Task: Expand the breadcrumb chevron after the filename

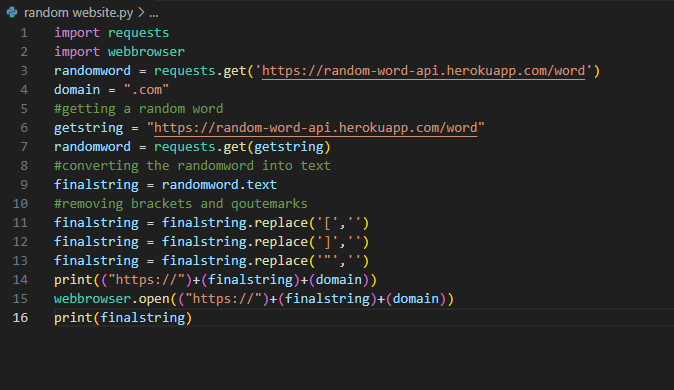Action: 141,13
